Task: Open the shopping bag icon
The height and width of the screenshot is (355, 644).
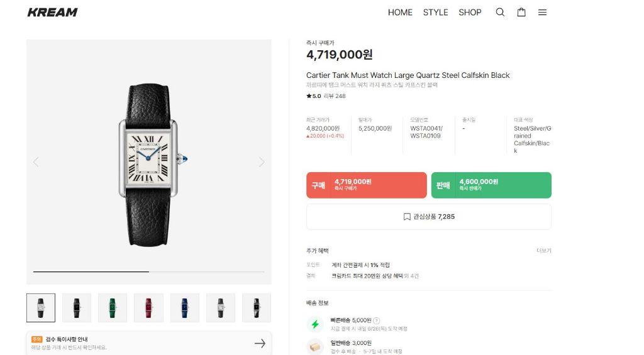Action: pos(521,13)
